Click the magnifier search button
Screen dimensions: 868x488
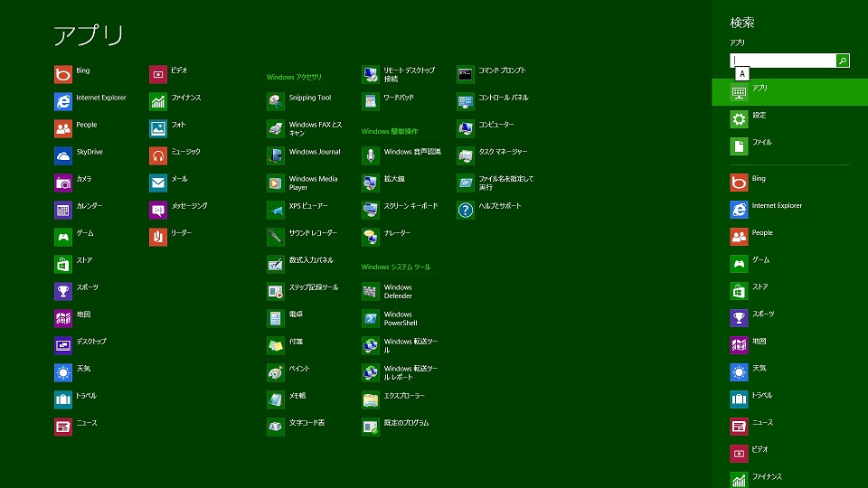pyautogui.click(x=843, y=61)
